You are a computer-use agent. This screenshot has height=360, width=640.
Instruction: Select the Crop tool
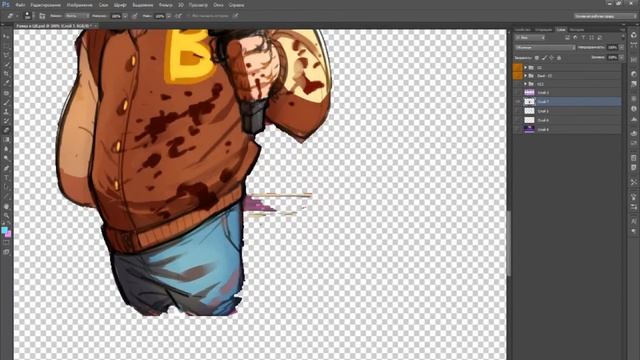[6, 73]
